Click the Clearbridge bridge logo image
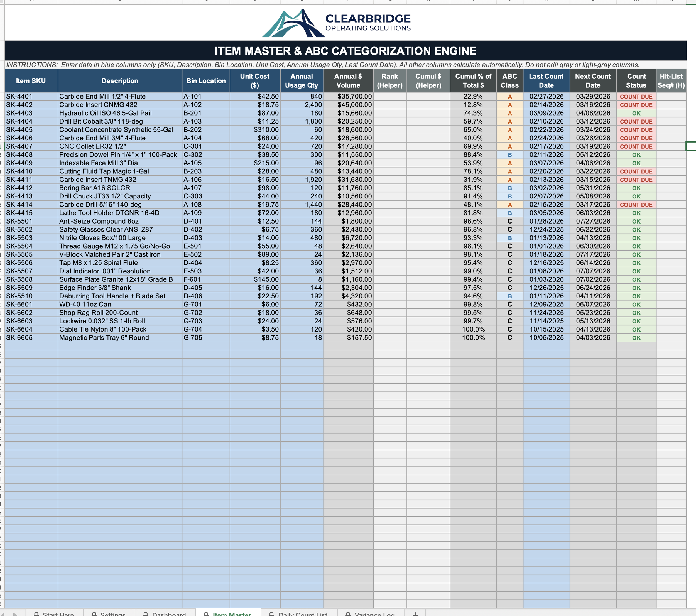696x616 pixels. [x=293, y=23]
